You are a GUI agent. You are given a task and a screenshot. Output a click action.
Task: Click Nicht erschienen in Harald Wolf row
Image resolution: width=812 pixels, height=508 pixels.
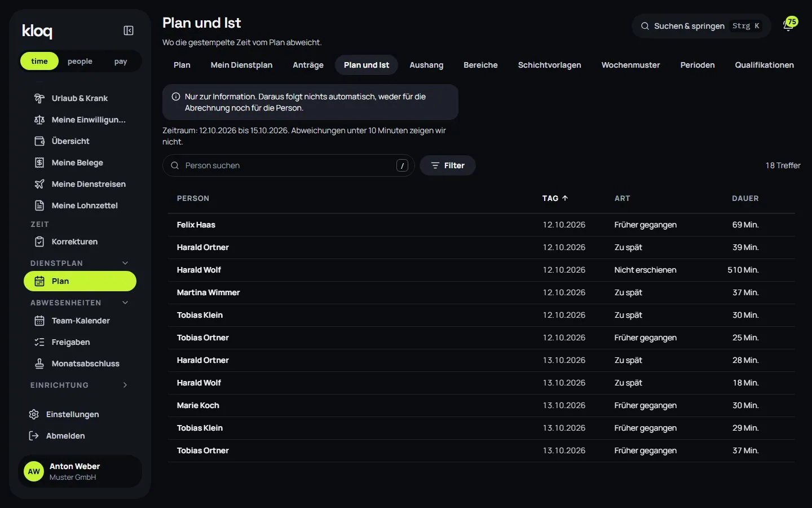click(645, 270)
